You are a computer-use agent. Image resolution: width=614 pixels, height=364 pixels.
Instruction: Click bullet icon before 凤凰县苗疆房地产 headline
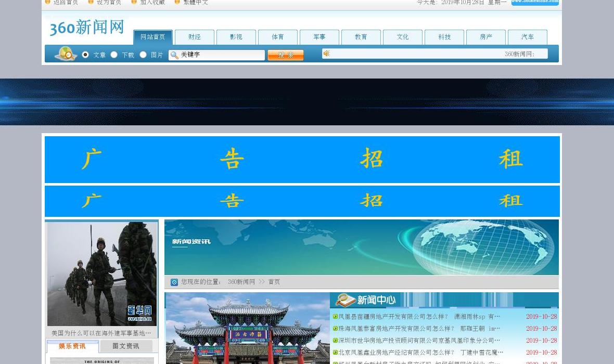point(335,317)
